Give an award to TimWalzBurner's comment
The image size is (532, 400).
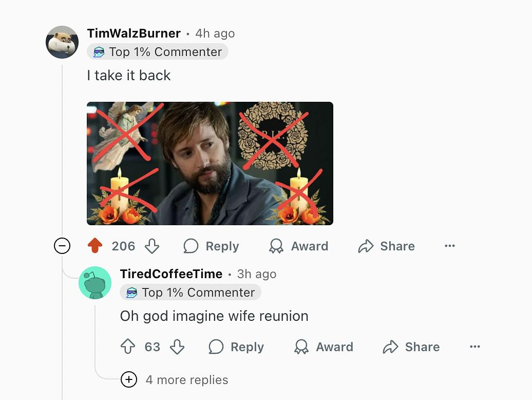point(299,246)
